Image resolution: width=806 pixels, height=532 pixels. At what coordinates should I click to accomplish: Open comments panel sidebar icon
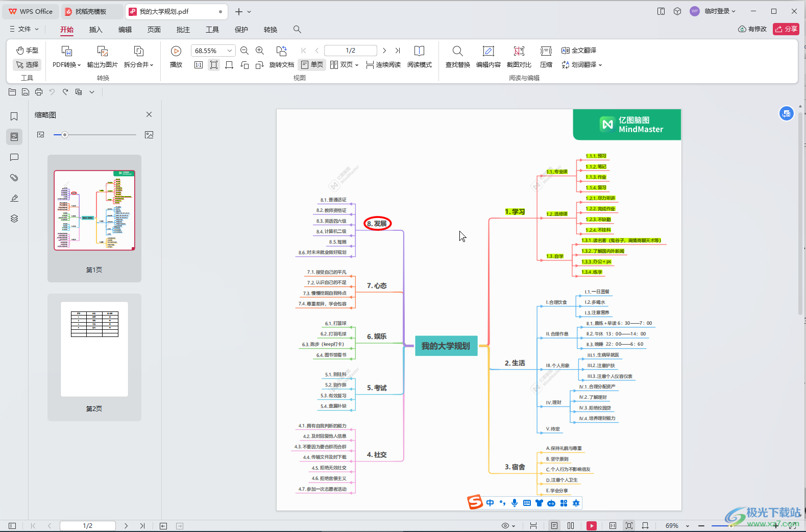[x=14, y=157]
